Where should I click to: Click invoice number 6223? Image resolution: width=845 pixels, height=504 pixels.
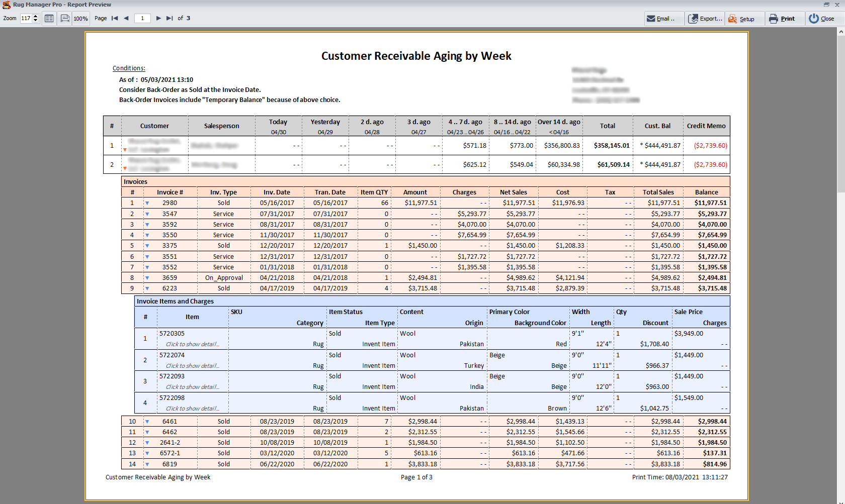(x=170, y=288)
